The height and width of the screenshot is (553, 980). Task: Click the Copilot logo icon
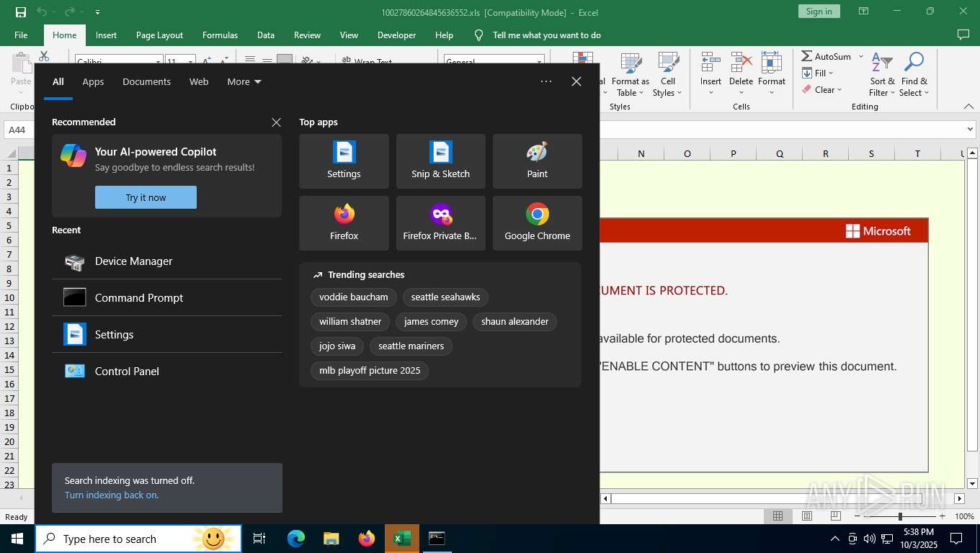click(x=73, y=156)
